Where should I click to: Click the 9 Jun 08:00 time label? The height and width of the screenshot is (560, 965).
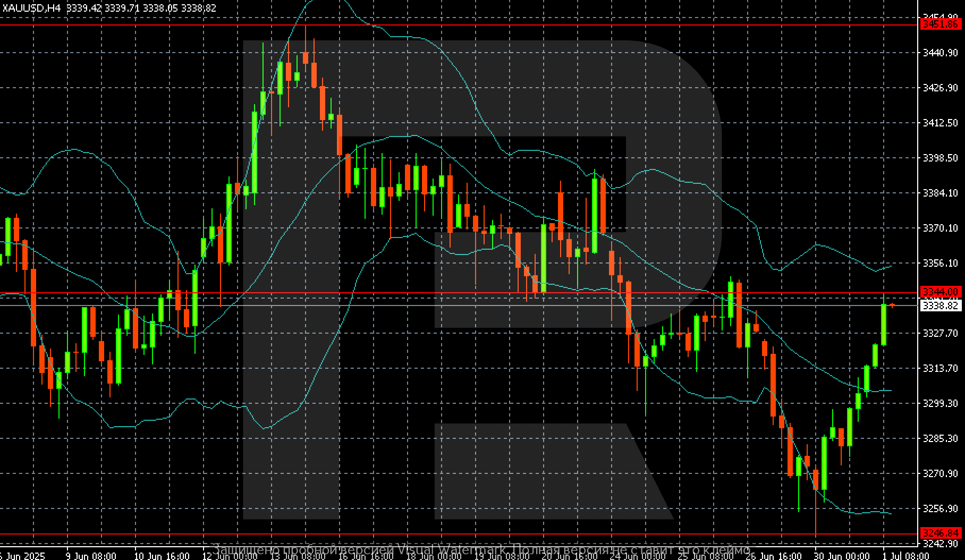click(91, 556)
